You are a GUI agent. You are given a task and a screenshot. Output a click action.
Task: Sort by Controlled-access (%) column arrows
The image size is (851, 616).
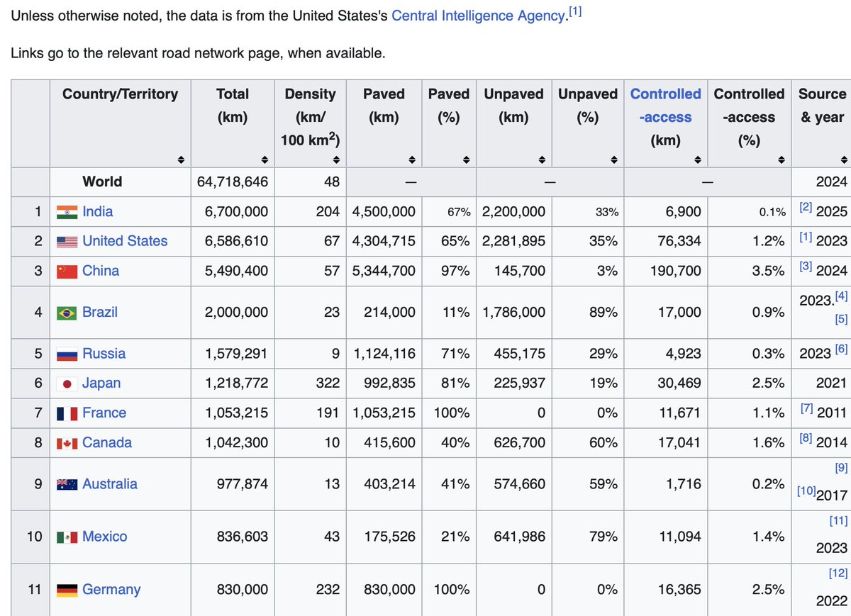coord(780,158)
